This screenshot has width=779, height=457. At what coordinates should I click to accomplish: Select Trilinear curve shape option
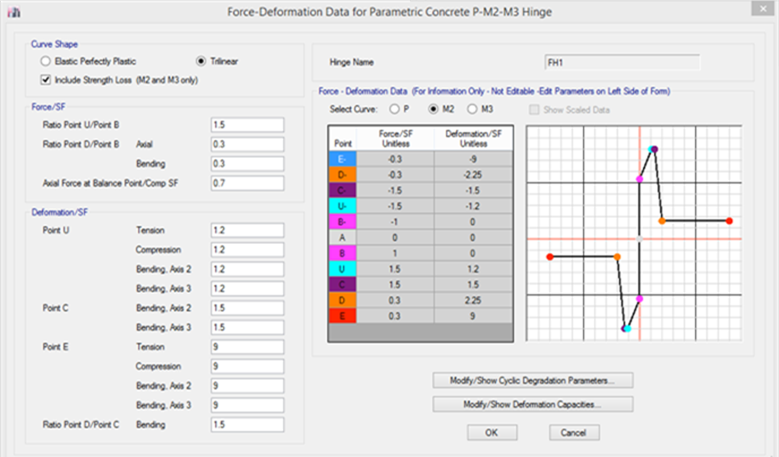201,61
